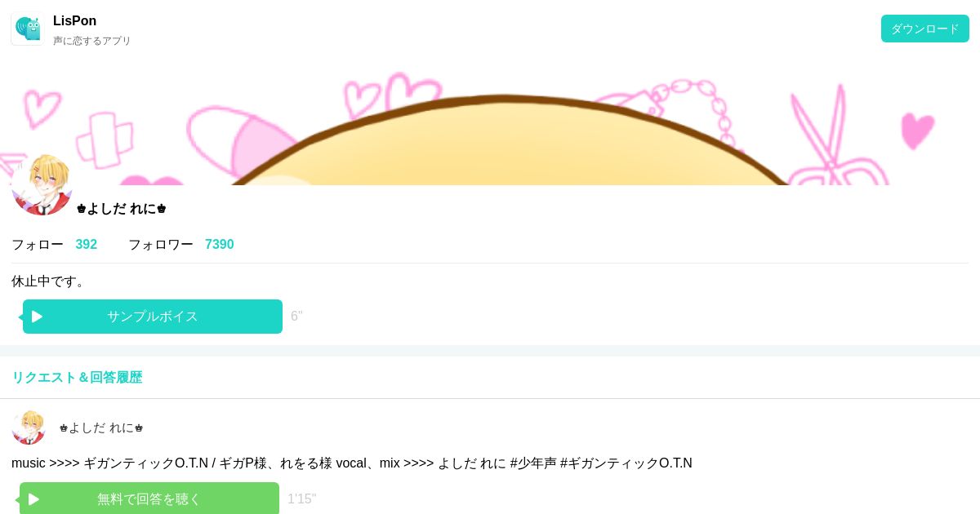Click the profile name ♚よしだ れに♚ heading
The height and width of the screenshot is (514, 980).
point(122,208)
